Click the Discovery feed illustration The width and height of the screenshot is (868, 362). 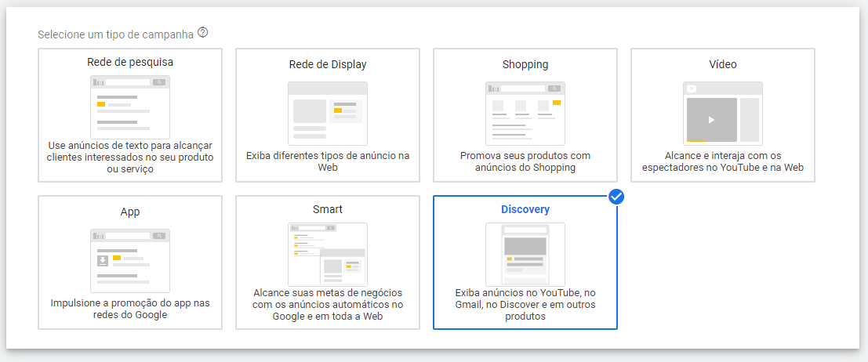(525, 255)
